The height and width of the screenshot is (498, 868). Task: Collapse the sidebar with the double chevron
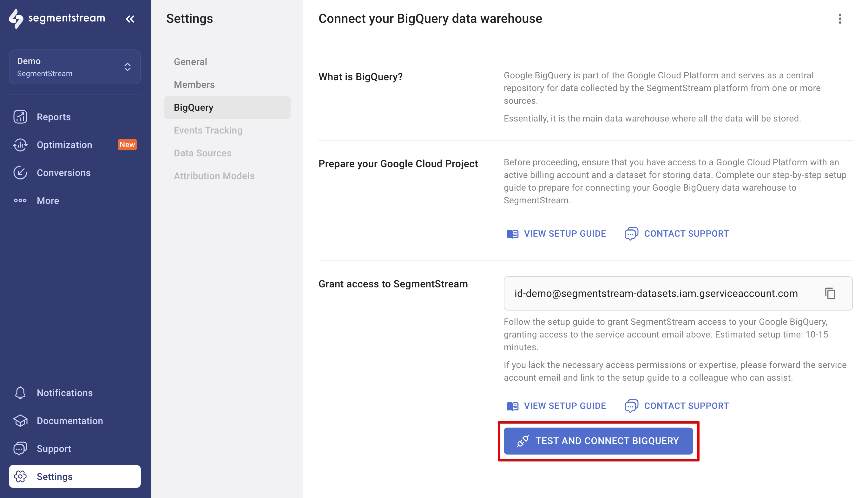[130, 19]
